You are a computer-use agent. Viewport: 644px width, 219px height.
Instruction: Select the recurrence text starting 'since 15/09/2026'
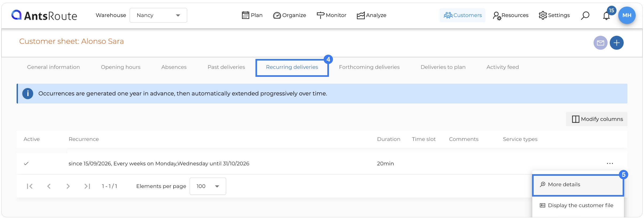[x=159, y=164]
